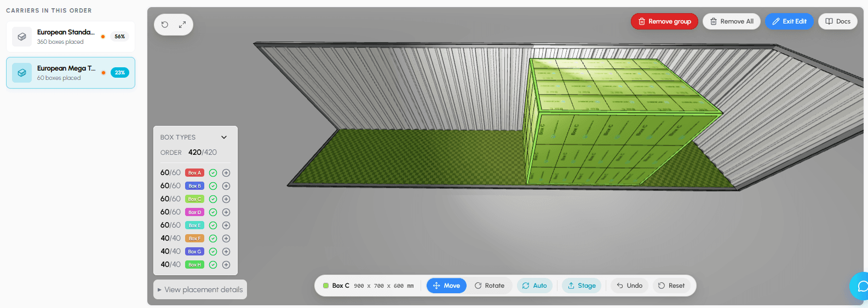Click the orange status dot on European Standard
Image resolution: width=868 pixels, height=308 pixels.
(x=103, y=37)
